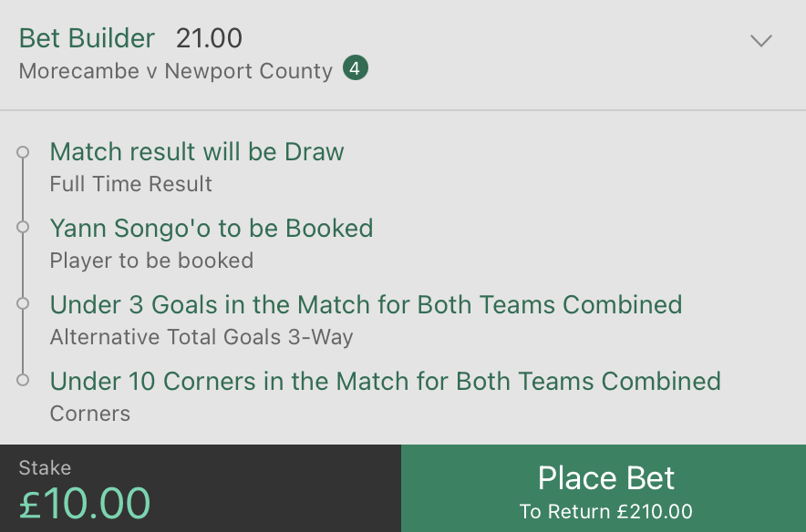Place the bet returning £210.00
The width and height of the screenshot is (806, 532).
[x=604, y=488]
